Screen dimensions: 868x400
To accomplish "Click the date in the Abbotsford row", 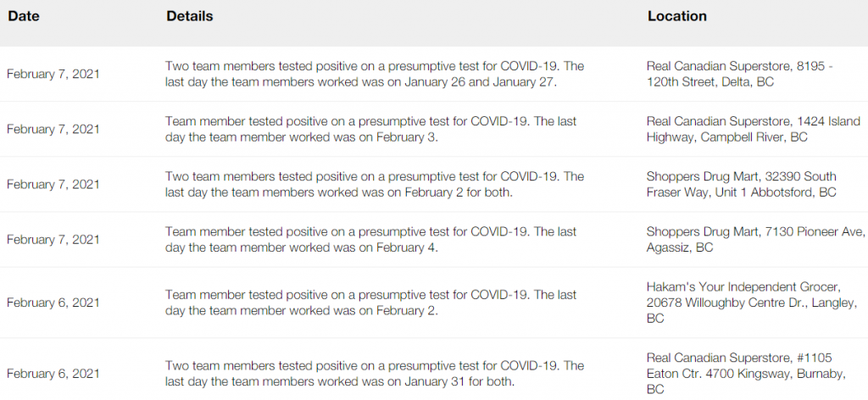I will point(53,184).
